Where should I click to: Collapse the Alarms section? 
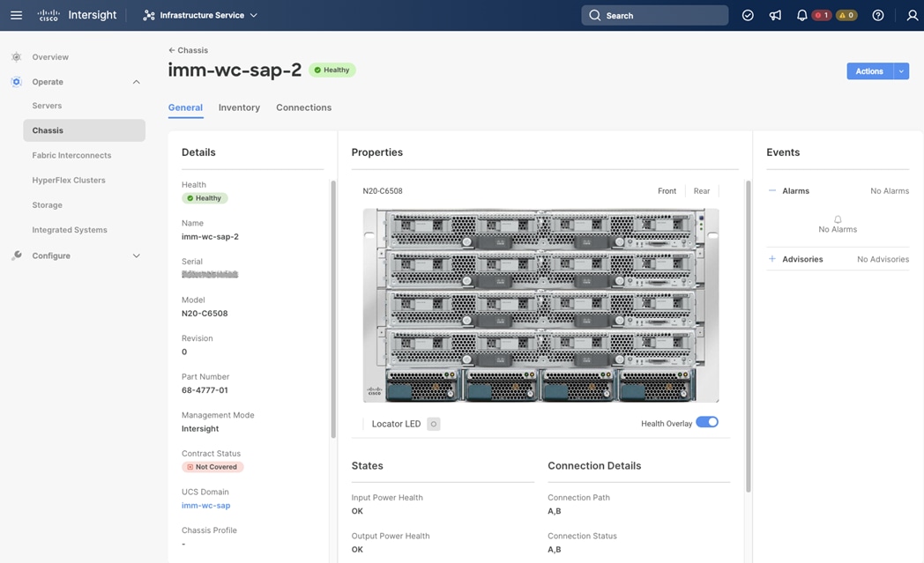pos(772,190)
